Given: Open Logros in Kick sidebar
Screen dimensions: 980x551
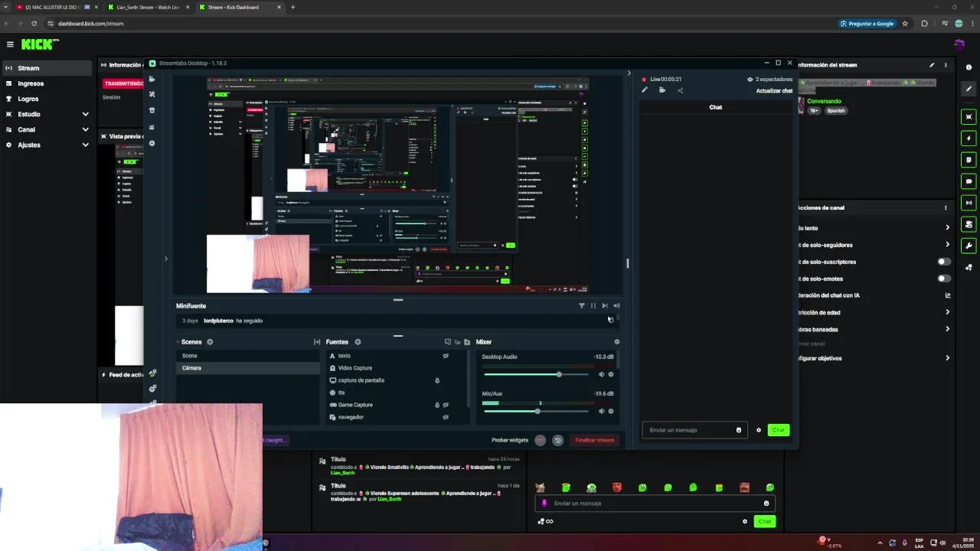Looking at the screenshot, I should pos(48,99).
